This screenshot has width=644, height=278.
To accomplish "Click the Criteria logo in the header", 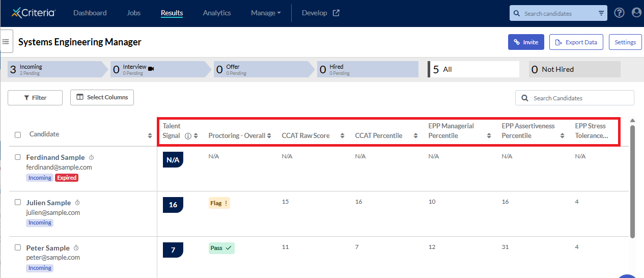I will [x=34, y=13].
